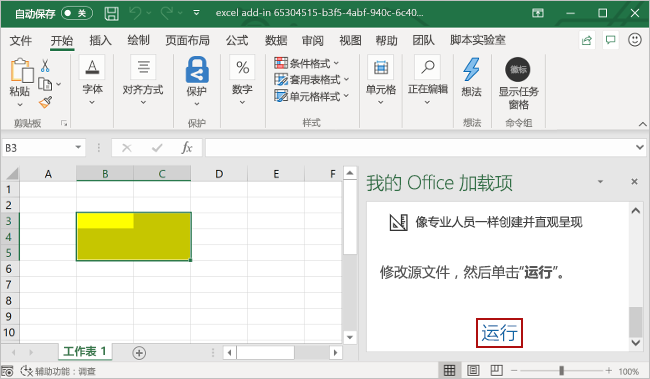Open the 单元格 cells group
The width and height of the screenshot is (650, 379).
click(381, 80)
